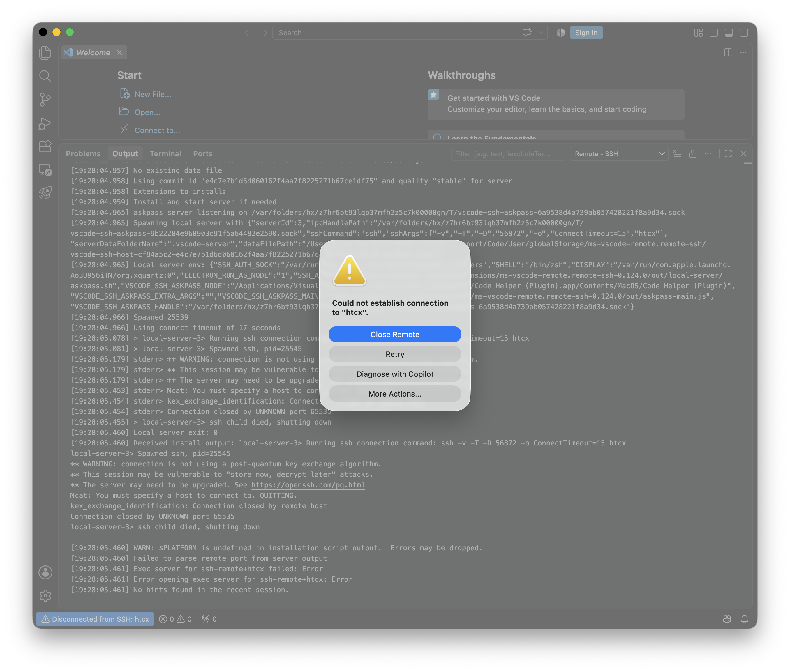Click the icon left of Sign In
The image size is (790, 672).
560,33
